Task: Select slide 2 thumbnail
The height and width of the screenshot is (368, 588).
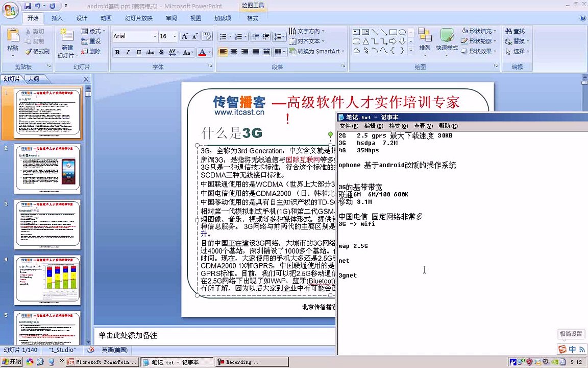Action: (x=47, y=169)
